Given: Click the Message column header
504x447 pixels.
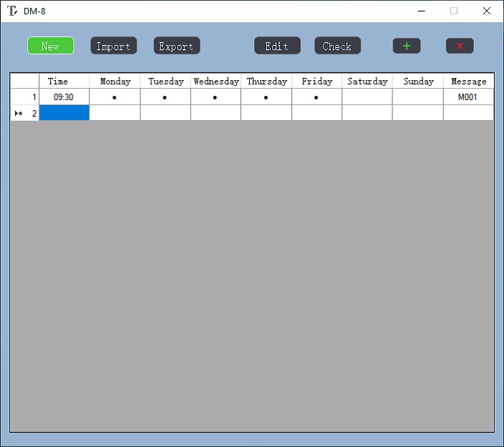Looking at the screenshot, I should click(x=468, y=82).
